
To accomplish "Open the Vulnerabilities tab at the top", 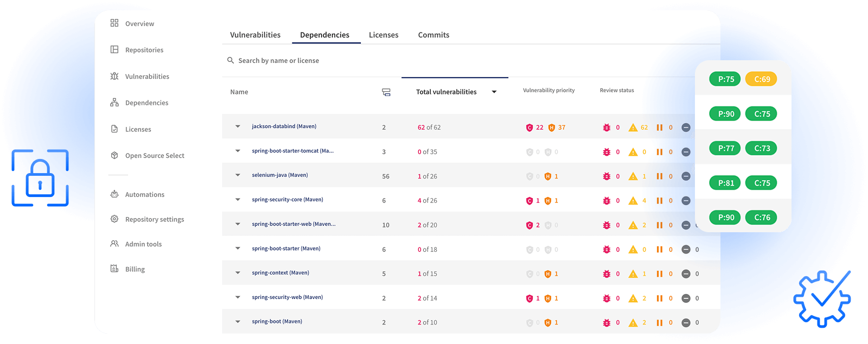I will [x=255, y=35].
